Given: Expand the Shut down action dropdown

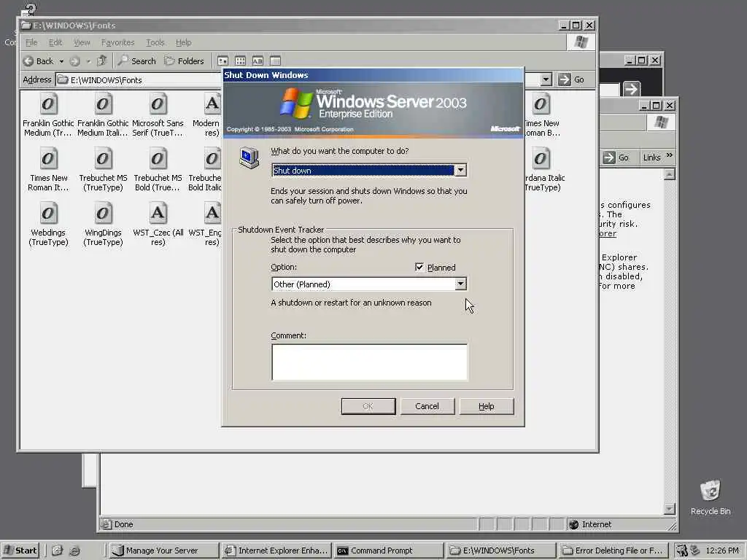Looking at the screenshot, I should point(460,170).
